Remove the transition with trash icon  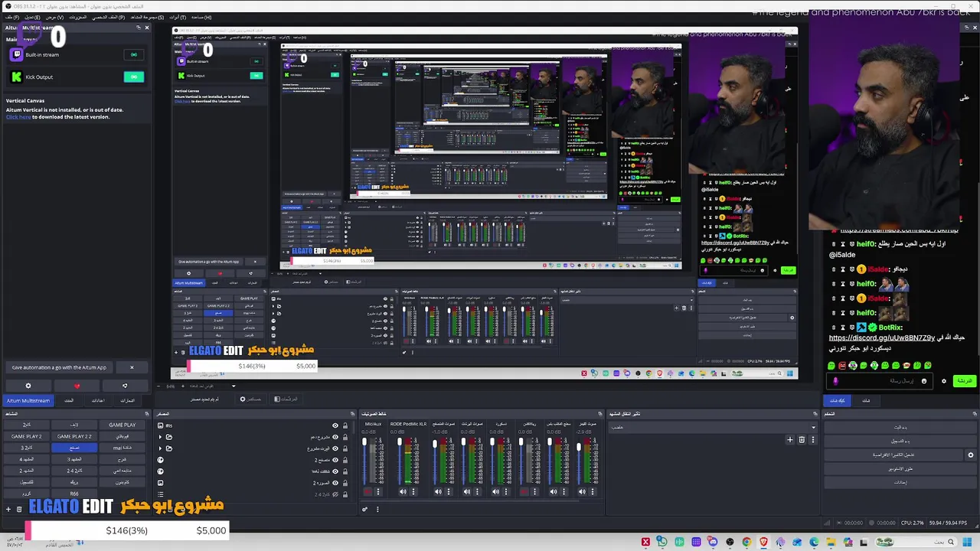(x=802, y=439)
